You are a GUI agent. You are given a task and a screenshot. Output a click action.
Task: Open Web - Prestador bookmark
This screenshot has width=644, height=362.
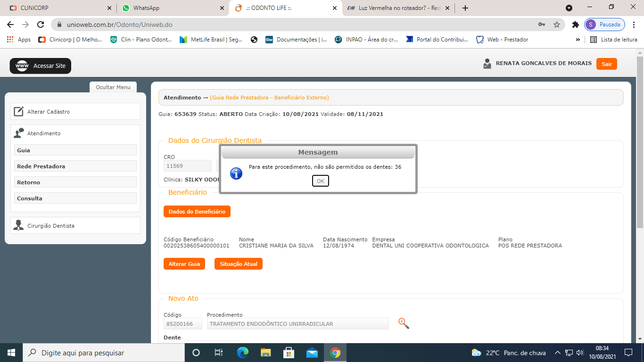[503, 40]
